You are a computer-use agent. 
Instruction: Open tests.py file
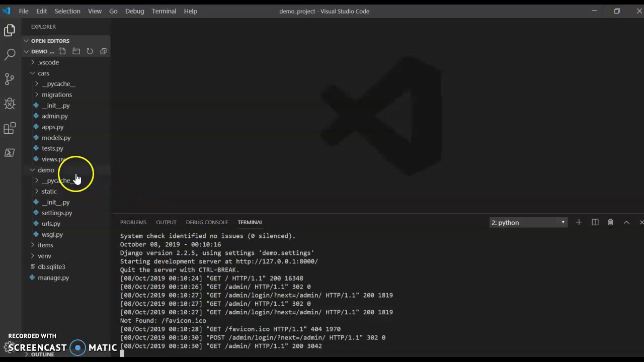pos(52,148)
